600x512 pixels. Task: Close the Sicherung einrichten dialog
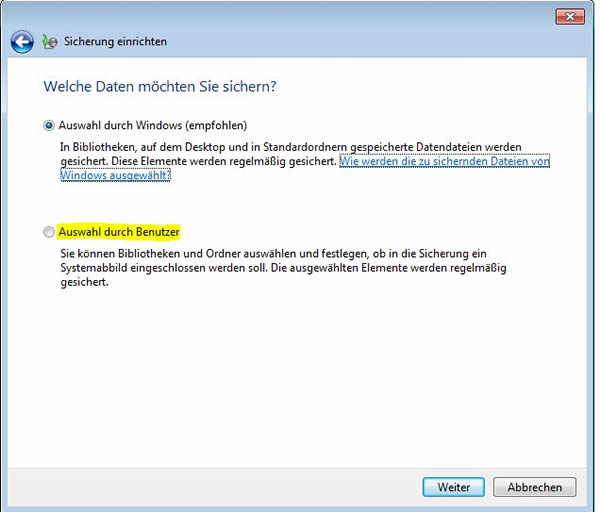click(x=570, y=17)
